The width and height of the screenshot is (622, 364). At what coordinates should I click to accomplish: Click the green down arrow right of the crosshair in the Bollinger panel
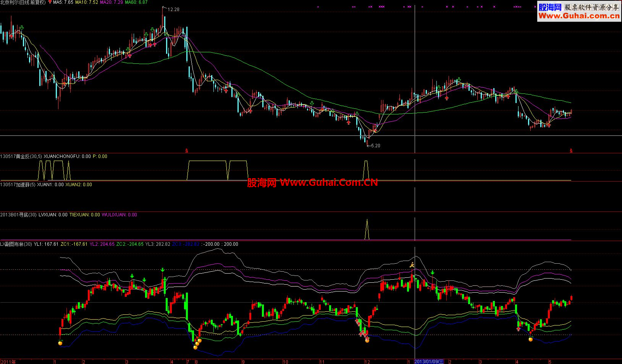433,272
